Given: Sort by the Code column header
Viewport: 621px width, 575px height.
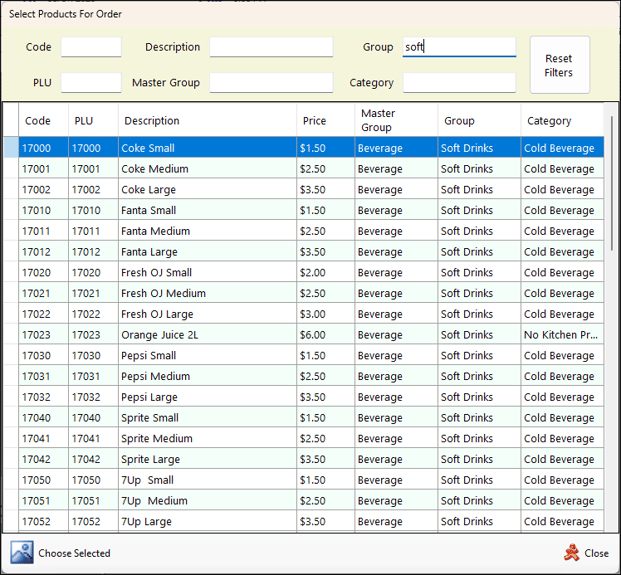Looking at the screenshot, I should pyautogui.click(x=44, y=120).
